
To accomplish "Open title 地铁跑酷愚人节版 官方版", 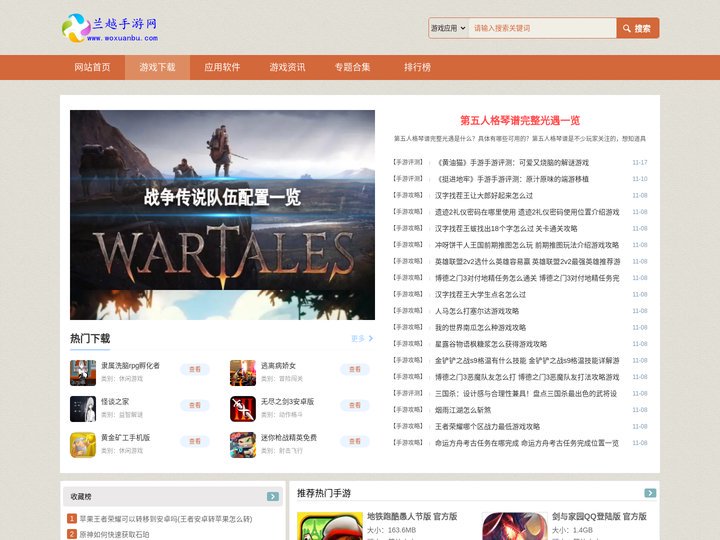I will tap(412, 517).
